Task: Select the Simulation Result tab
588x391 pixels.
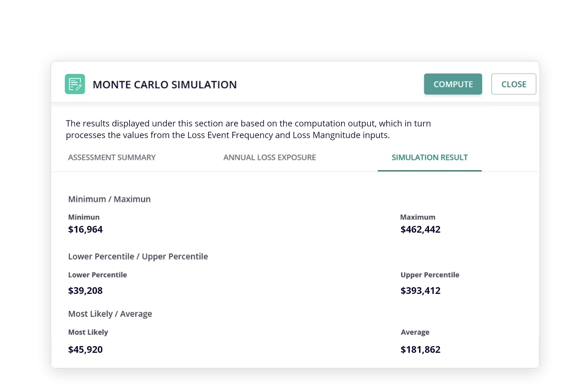Action: click(429, 157)
